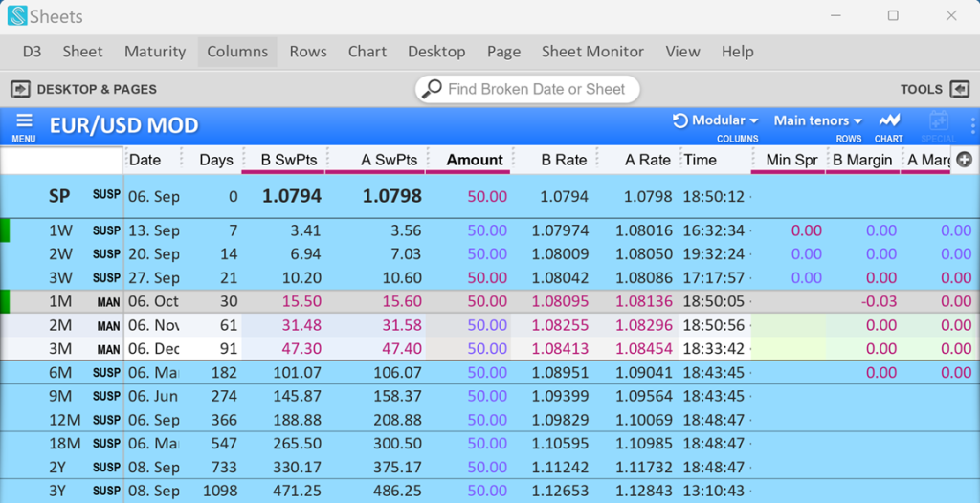Toggle the MAN status on 1M row

pos(108,302)
